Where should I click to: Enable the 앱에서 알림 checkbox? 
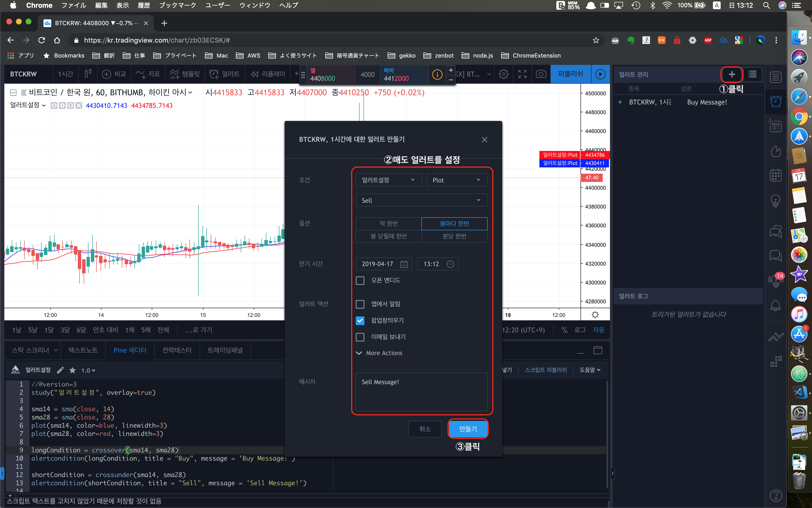(x=360, y=304)
